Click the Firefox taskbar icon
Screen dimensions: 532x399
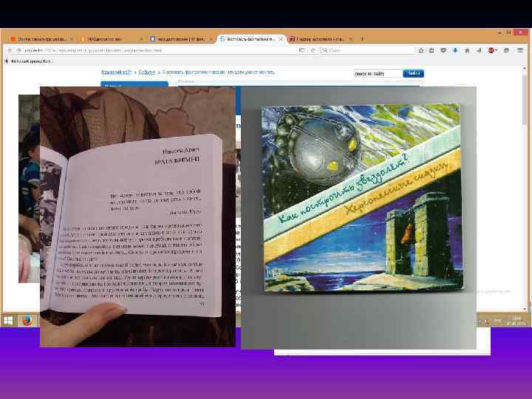pos(27,320)
